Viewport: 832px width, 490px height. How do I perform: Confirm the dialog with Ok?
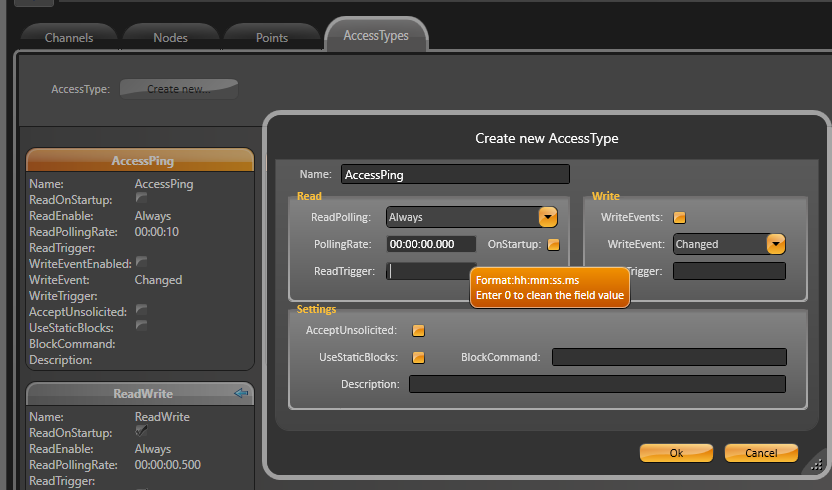point(676,453)
